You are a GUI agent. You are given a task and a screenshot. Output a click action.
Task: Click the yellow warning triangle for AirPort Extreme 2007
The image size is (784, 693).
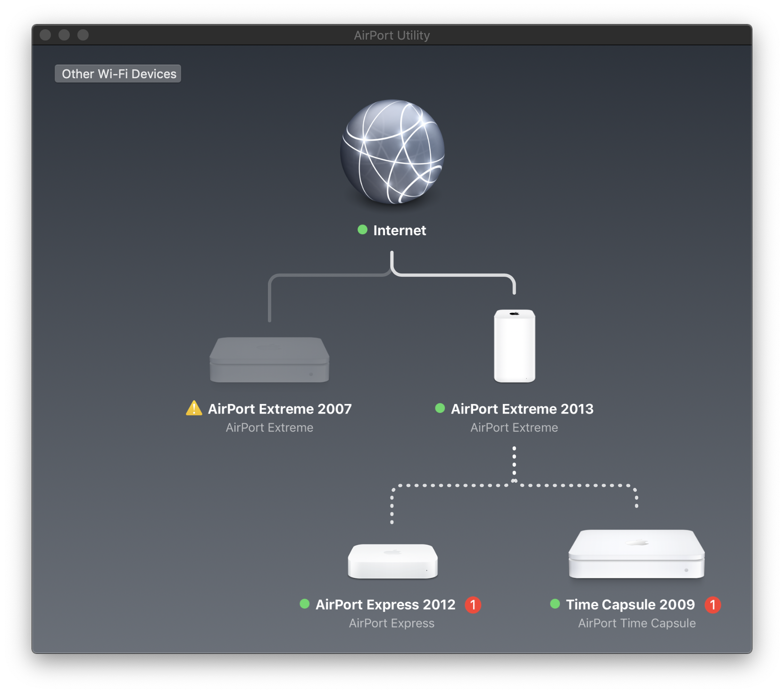point(194,408)
